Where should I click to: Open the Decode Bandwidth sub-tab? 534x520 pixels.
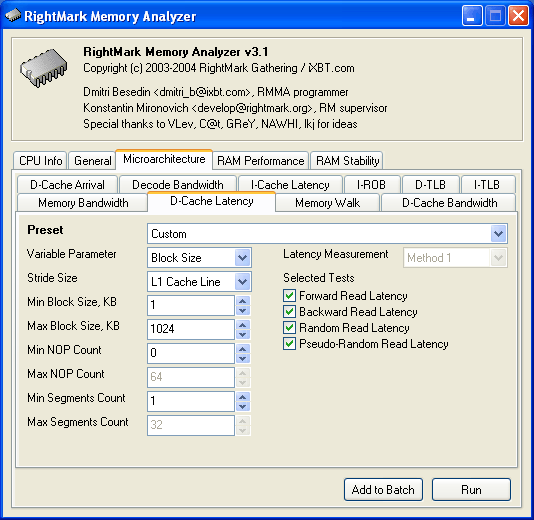[178, 185]
